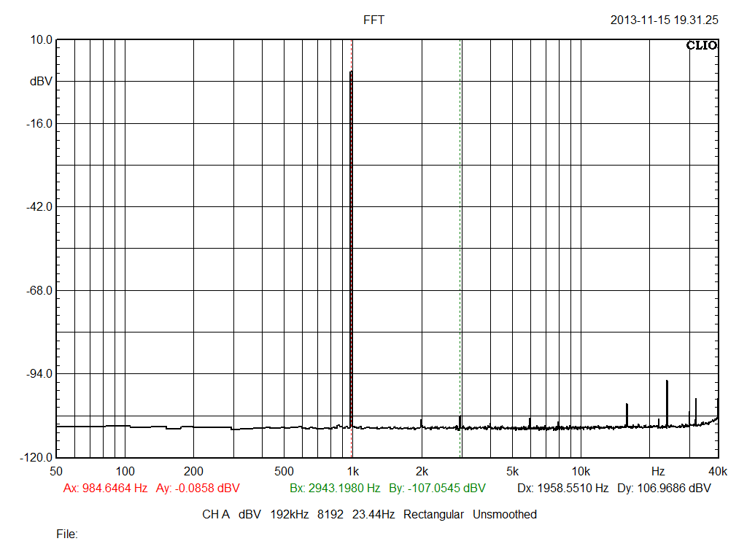
Task: Click the Dx: 1958.5510 Hz delta readout
Action: [x=562, y=488]
